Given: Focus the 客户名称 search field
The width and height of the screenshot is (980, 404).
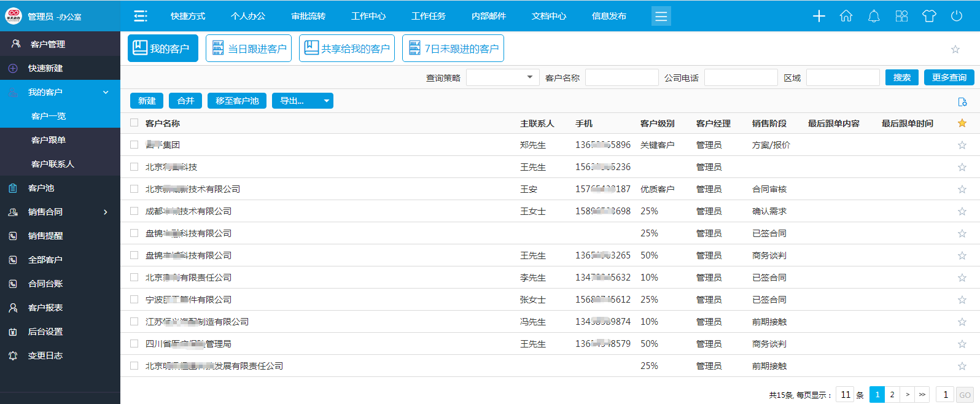Looking at the screenshot, I should click(x=621, y=77).
